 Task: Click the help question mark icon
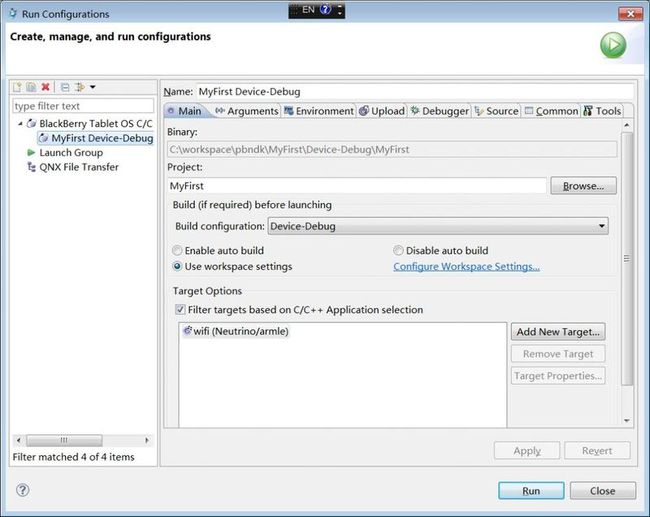pos(23,490)
